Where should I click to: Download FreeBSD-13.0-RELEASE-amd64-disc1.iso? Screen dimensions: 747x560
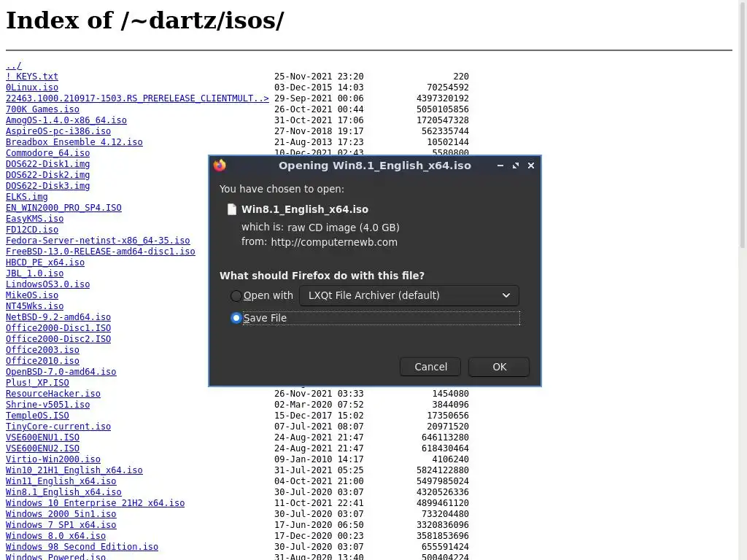(101, 252)
